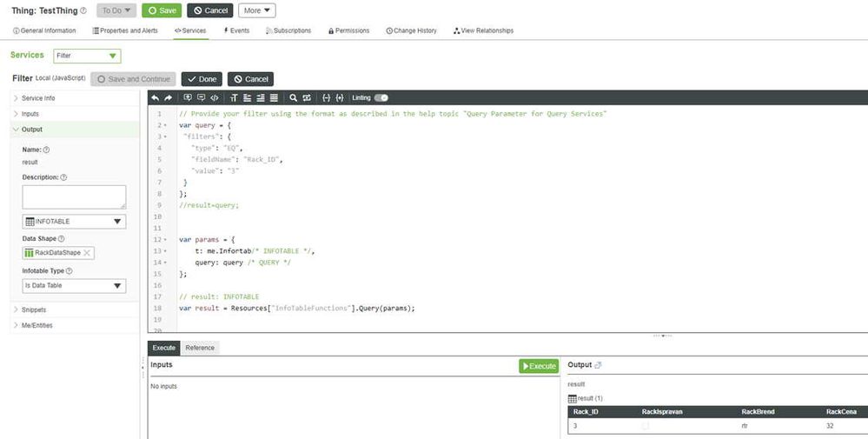The height and width of the screenshot is (439, 868).
Task: Fold code at line 2 arrow
Action: pos(165,126)
